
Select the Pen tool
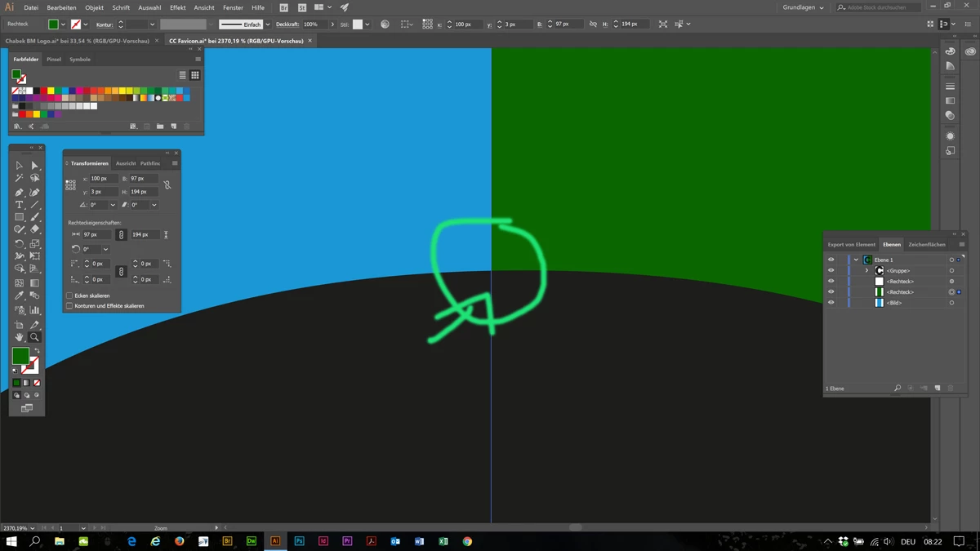[x=20, y=192]
